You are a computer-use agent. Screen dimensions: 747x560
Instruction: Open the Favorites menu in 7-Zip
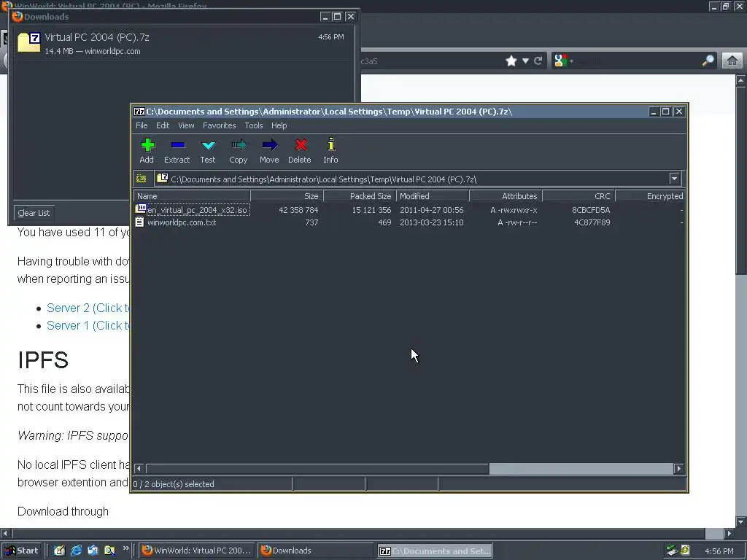219,125
